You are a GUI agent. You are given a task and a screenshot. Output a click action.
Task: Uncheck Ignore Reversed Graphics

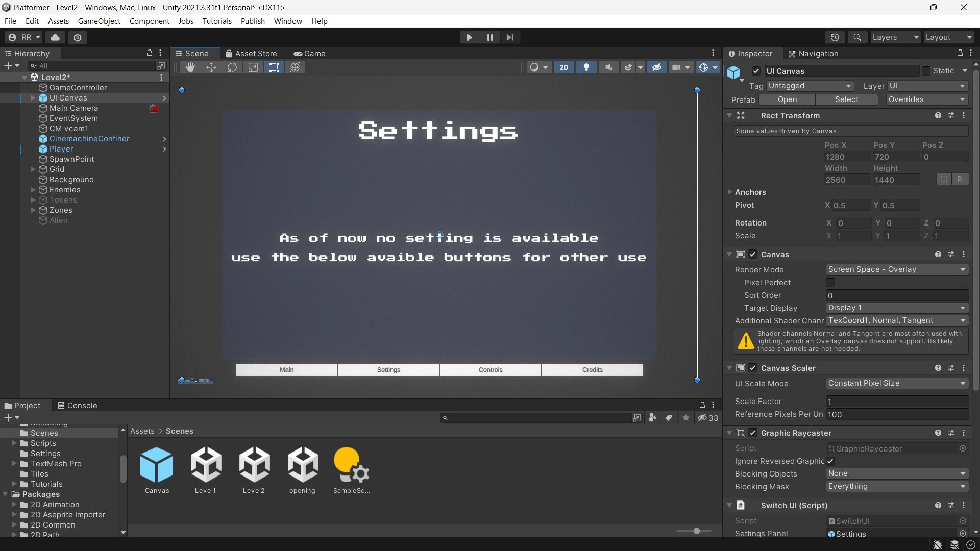coord(830,461)
